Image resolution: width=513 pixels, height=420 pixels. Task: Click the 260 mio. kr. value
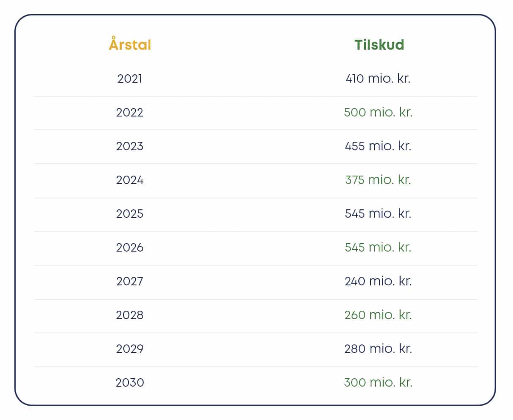[x=378, y=315]
